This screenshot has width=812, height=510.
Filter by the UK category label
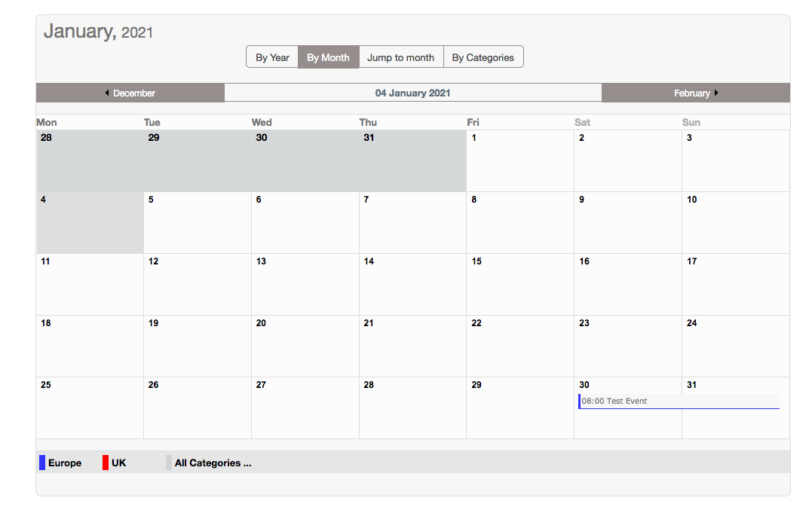coord(119,463)
